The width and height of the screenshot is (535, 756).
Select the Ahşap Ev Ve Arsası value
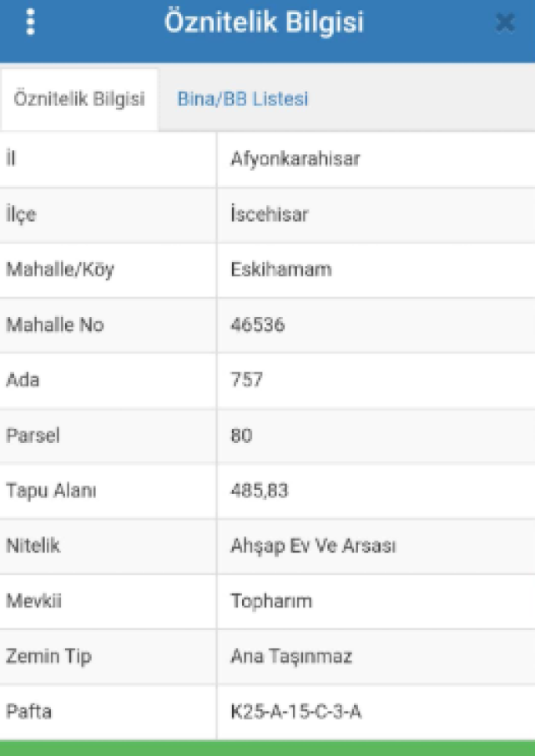312,547
